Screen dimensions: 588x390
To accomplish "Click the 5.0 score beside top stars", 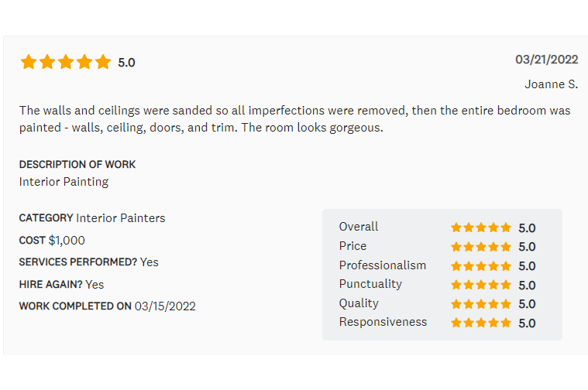I will pos(126,63).
